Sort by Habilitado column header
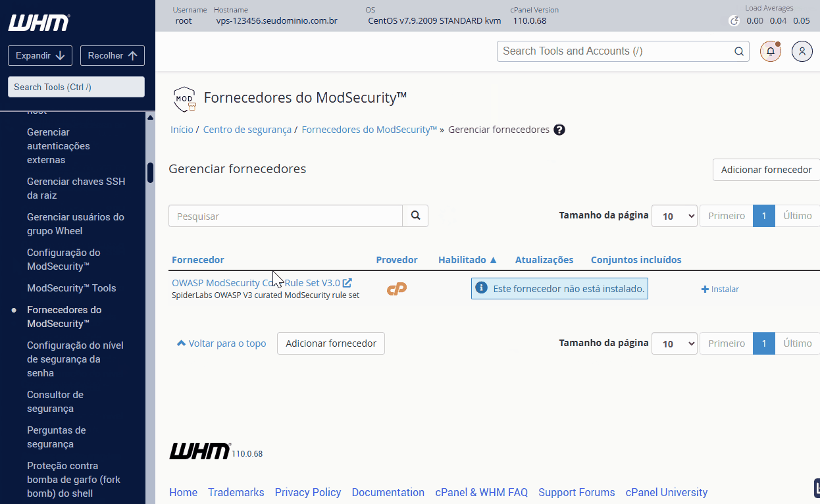The width and height of the screenshot is (820, 504). pyautogui.click(x=468, y=260)
